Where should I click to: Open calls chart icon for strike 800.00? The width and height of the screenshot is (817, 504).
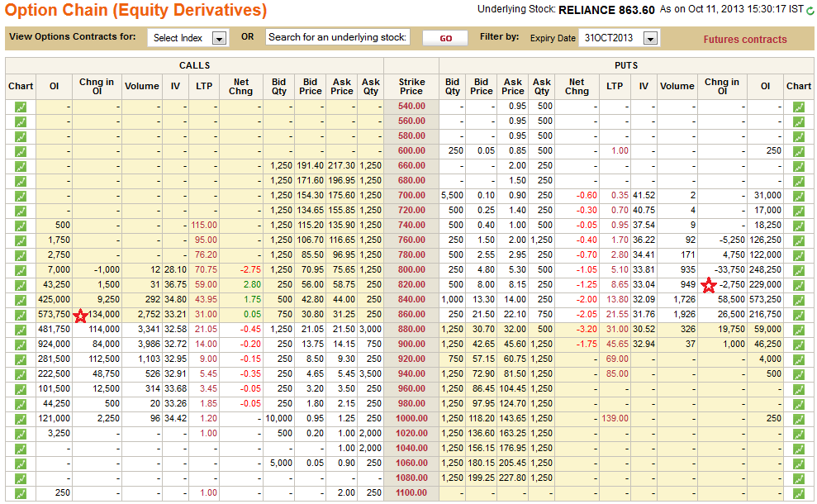(21, 270)
